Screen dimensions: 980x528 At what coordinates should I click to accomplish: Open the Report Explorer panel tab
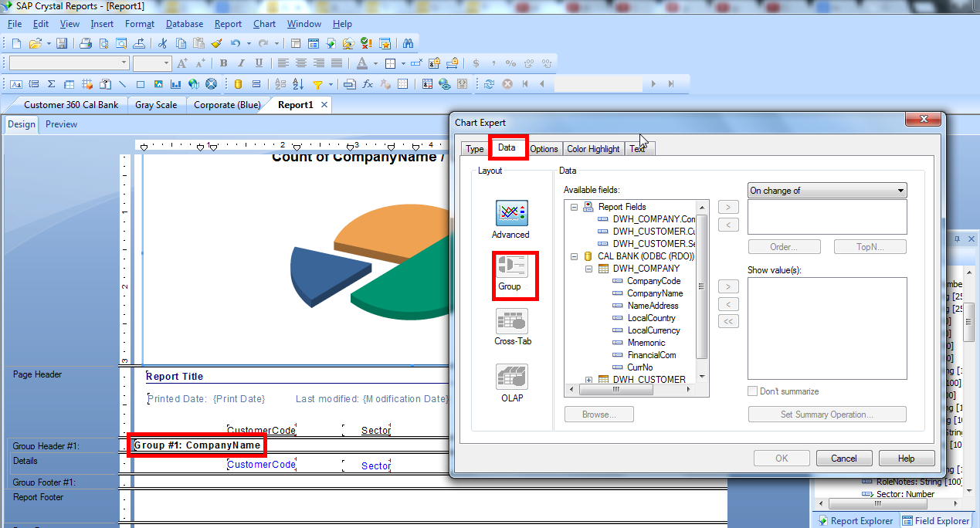point(855,521)
